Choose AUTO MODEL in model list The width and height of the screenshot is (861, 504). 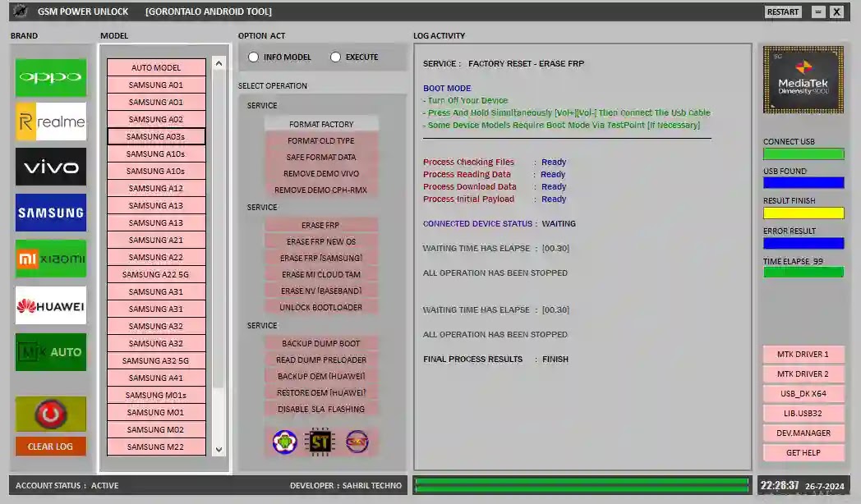[156, 67]
